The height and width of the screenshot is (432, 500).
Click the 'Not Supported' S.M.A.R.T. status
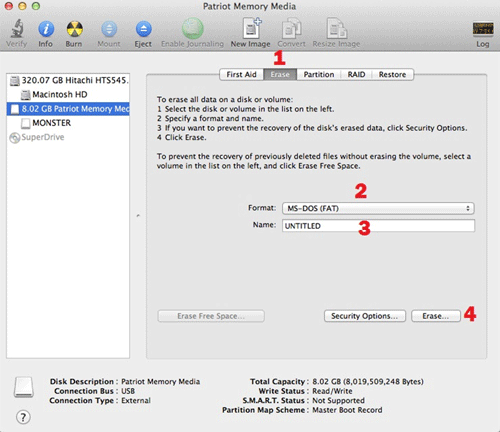(x=338, y=400)
